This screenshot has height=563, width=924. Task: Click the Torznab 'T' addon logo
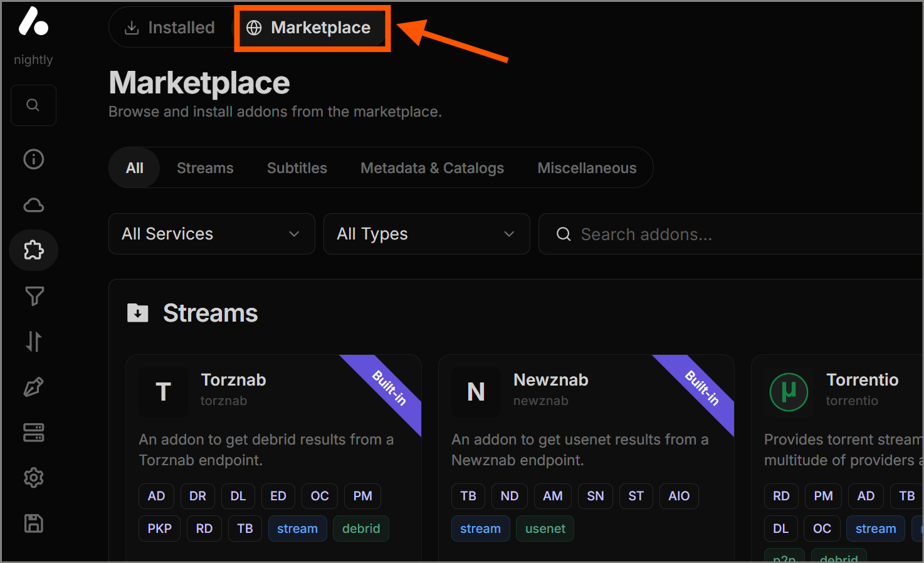point(163,392)
